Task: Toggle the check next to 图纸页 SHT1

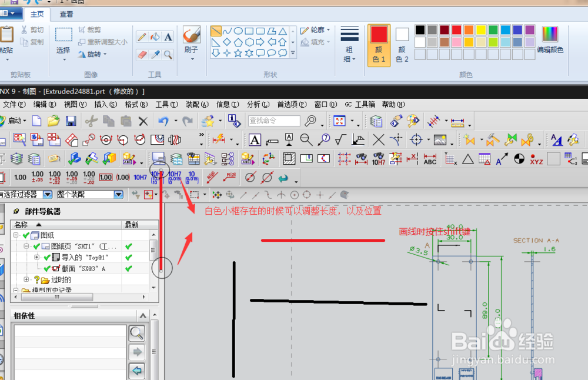Action: click(x=36, y=246)
